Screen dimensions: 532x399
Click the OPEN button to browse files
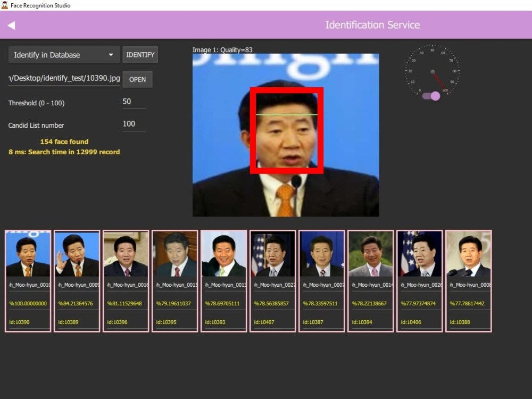(x=137, y=79)
